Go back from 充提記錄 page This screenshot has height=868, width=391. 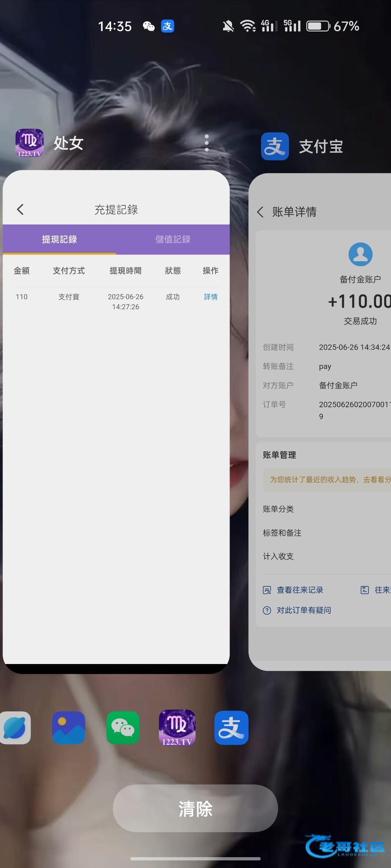20,209
